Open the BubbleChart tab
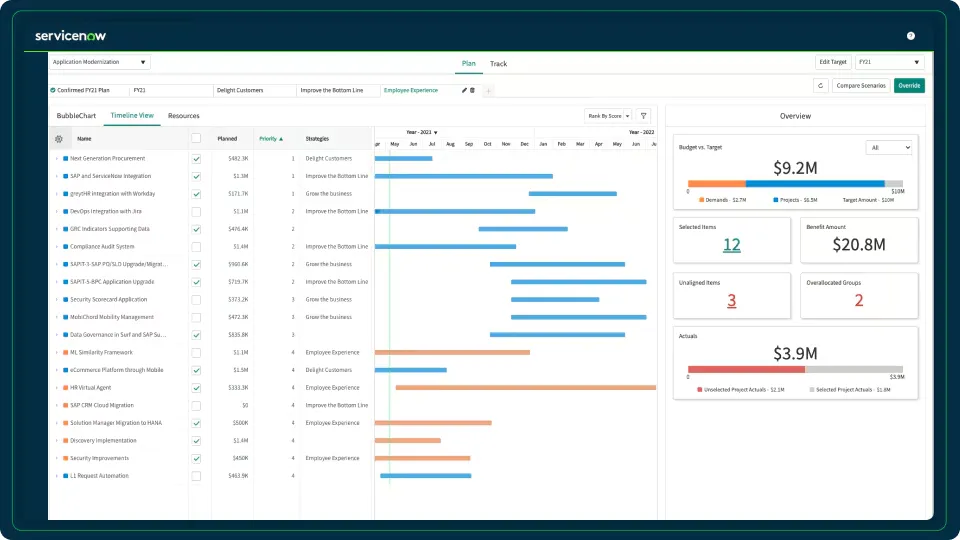This screenshot has height=540, width=960. (x=76, y=116)
